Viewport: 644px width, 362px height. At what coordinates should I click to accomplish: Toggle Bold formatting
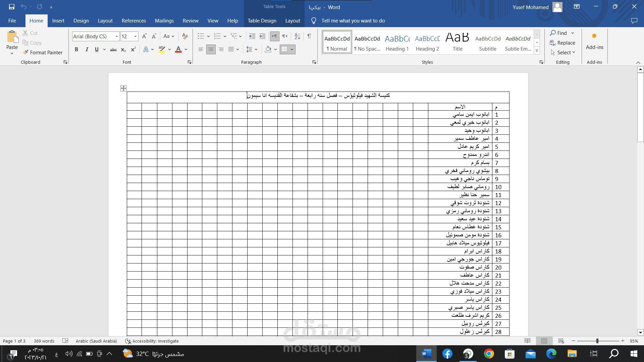[x=76, y=50]
